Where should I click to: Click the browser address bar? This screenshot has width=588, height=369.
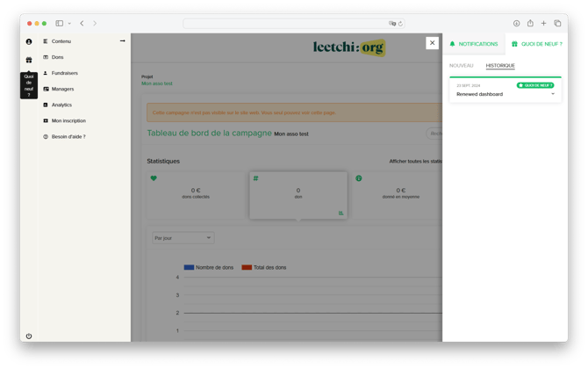(294, 23)
